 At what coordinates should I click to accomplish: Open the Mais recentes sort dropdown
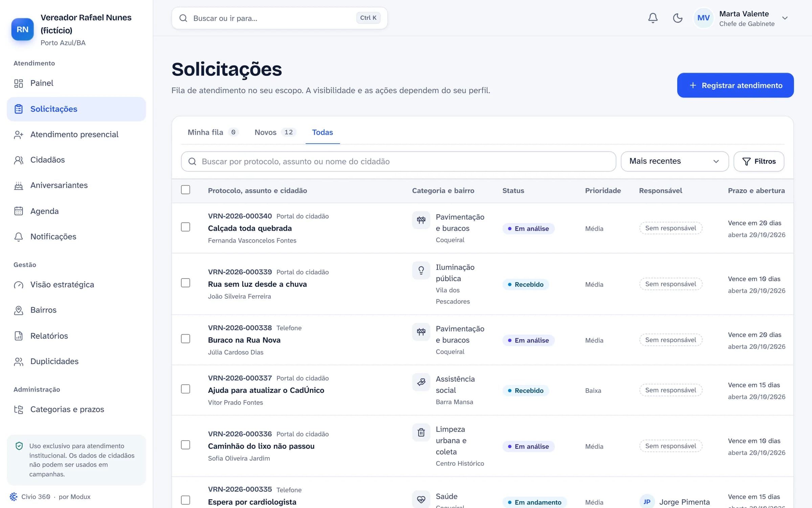[x=674, y=161]
